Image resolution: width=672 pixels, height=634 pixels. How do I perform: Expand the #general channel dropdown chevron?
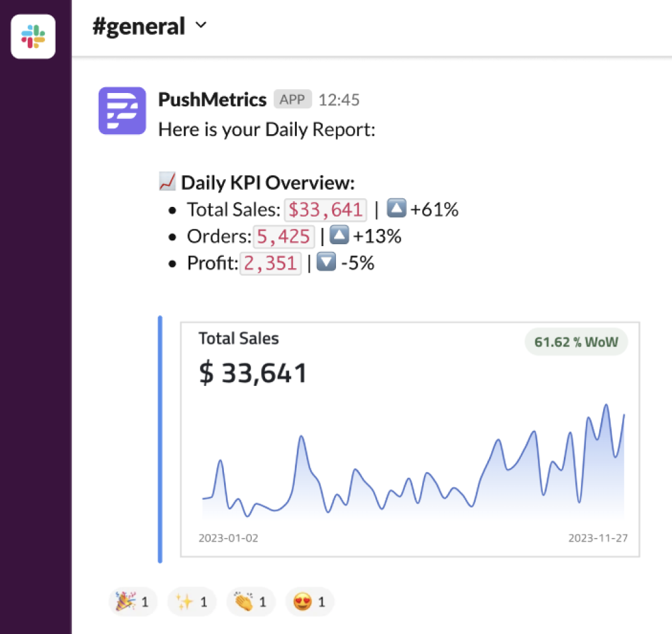pyautogui.click(x=201, y=26)
